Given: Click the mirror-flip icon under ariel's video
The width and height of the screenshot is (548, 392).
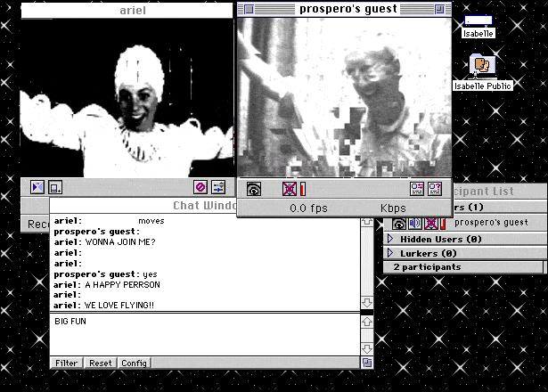Looking at the screenshot, I should [37, 187].
